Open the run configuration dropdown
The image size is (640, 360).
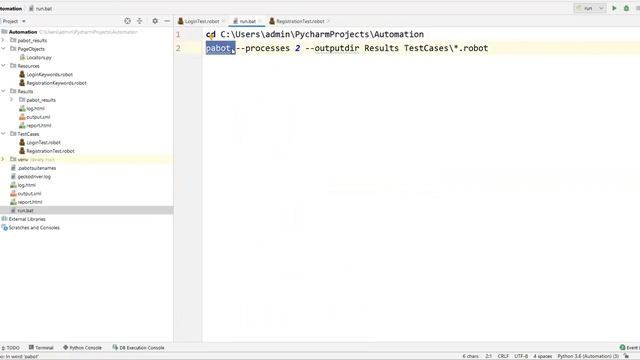(590, 8)
